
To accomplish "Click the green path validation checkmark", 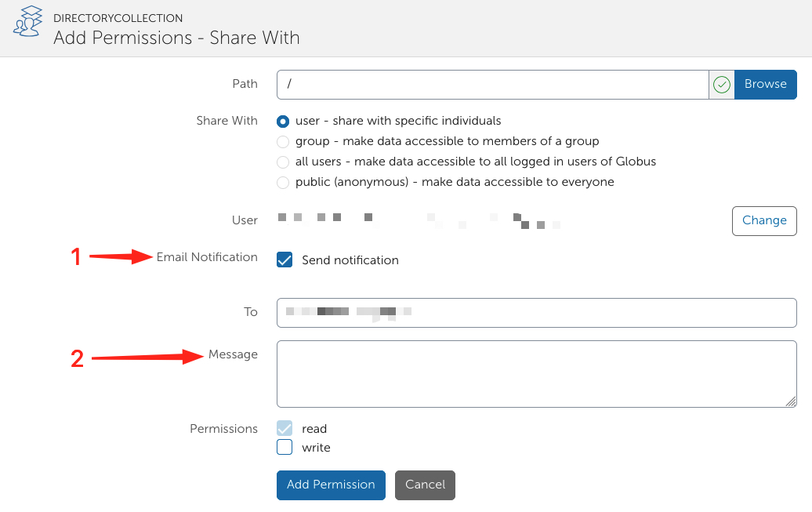I will (x=721, y=84).
